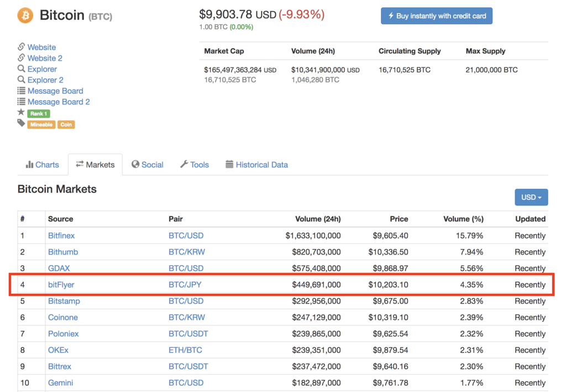This screenshot has width=566, height=392.
Task: Select the Markets tab
Action: pyautogui.click(x=95, y=165)
